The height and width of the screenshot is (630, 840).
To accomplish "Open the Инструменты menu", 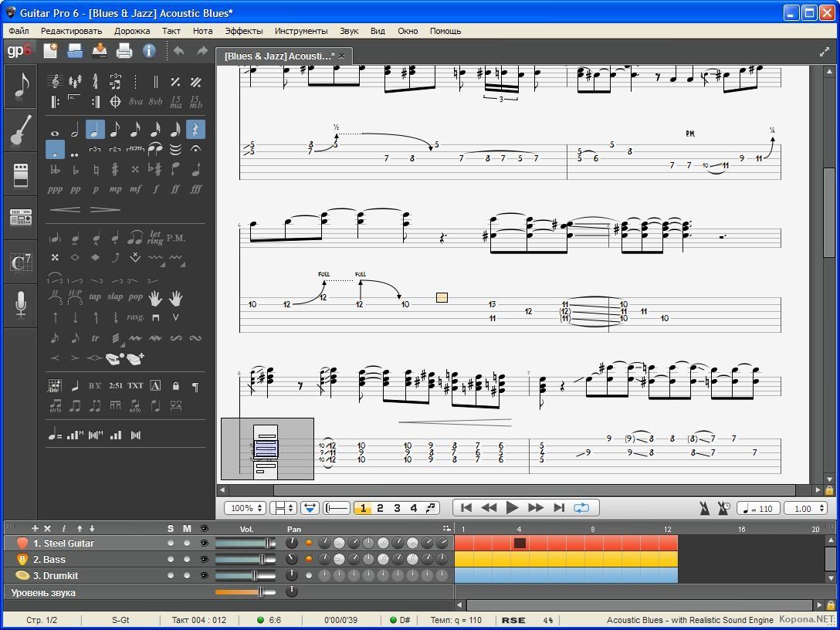I will click(301, 31).
